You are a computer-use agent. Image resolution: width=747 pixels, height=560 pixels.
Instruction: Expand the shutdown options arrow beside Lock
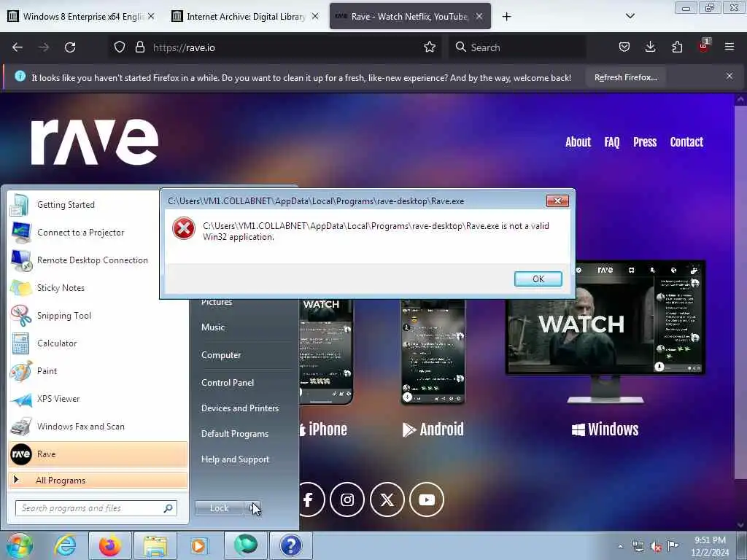252,508
